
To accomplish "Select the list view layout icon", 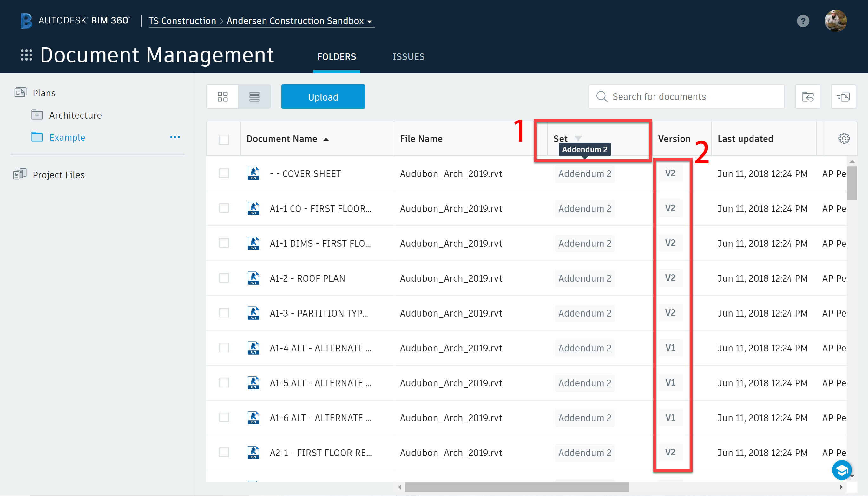I will pos(254,96).
